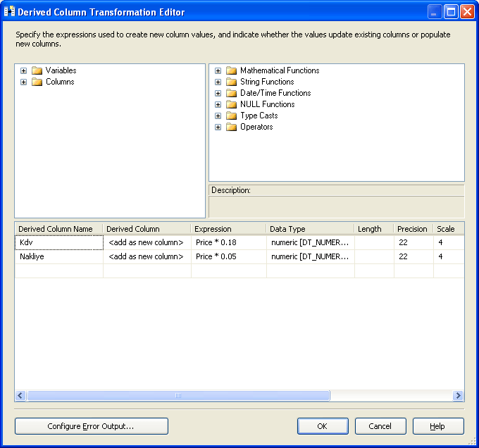The height and width of the screenshot is (448, 479).
Task: Click the Derived Column header
Action: tap(147, 229)
